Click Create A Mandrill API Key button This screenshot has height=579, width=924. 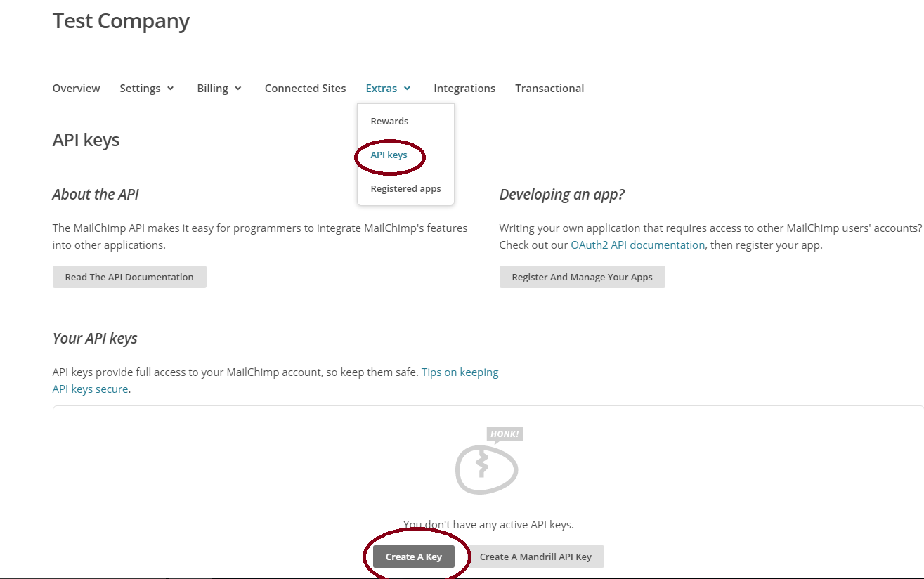tap(535, 557)
